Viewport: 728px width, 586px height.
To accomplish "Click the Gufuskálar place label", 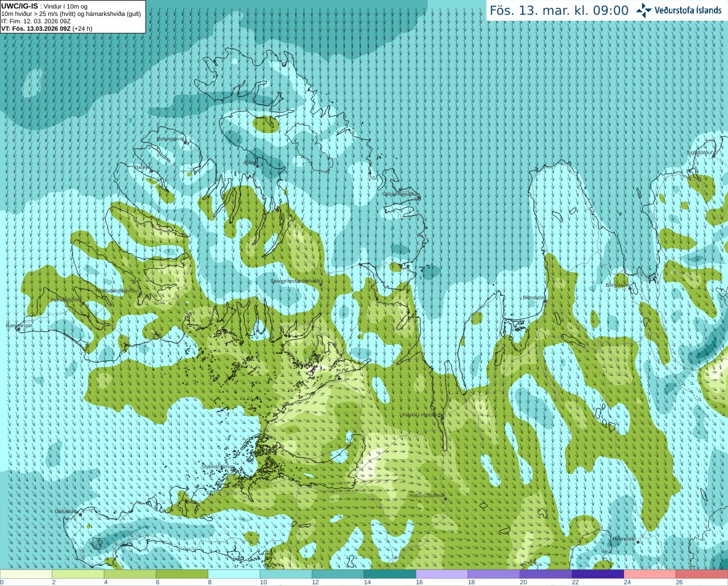I will [67, 511].
